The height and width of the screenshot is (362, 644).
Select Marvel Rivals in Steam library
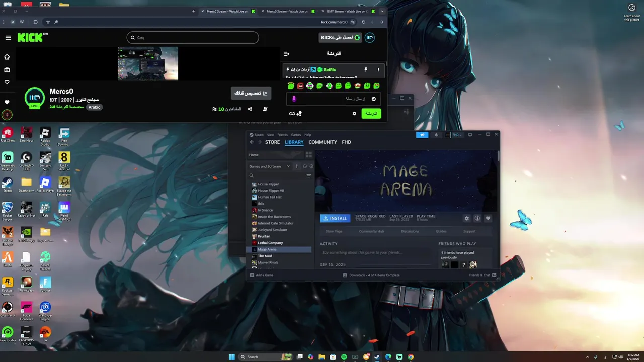[x=268, y=262]
